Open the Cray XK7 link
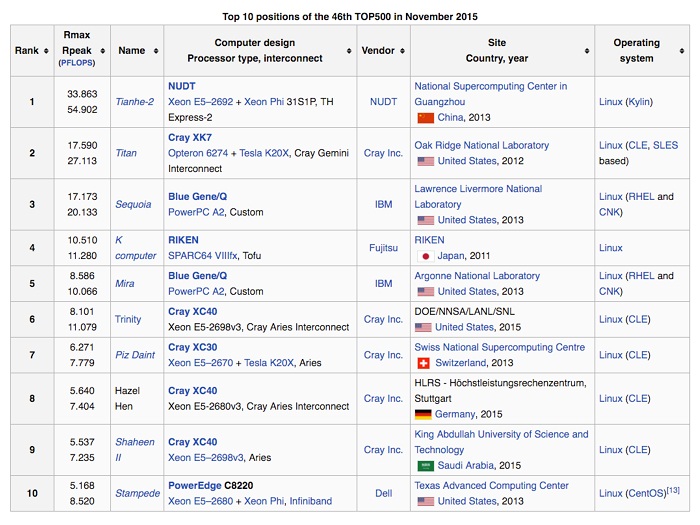 (x=190, y=138)
